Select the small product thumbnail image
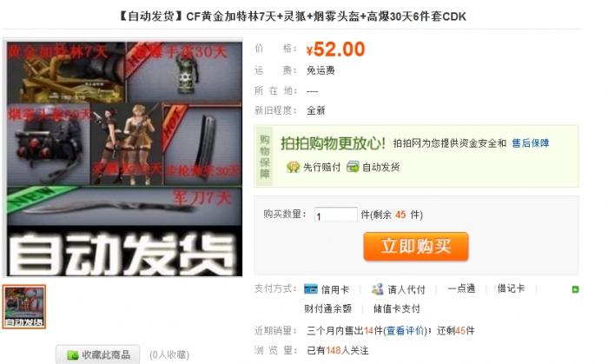Screen dimensions: 608x364 [24, 307]
